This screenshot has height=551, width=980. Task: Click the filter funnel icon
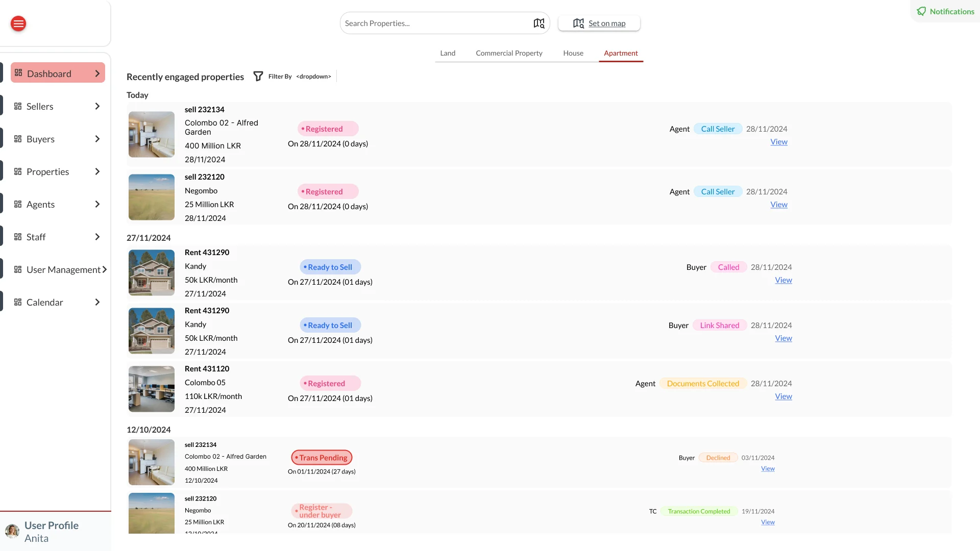[258, 77]
